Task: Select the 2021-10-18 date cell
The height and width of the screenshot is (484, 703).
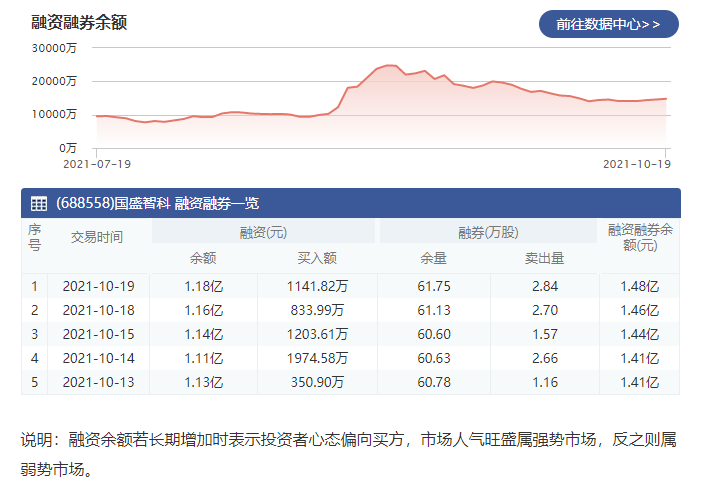Action: 99,310
